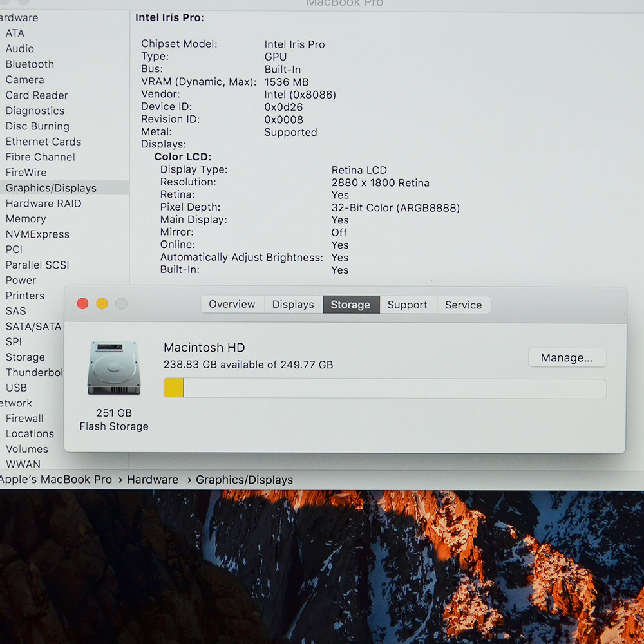Select Volumes under Network
644x644 pixels.
(27, 450)
